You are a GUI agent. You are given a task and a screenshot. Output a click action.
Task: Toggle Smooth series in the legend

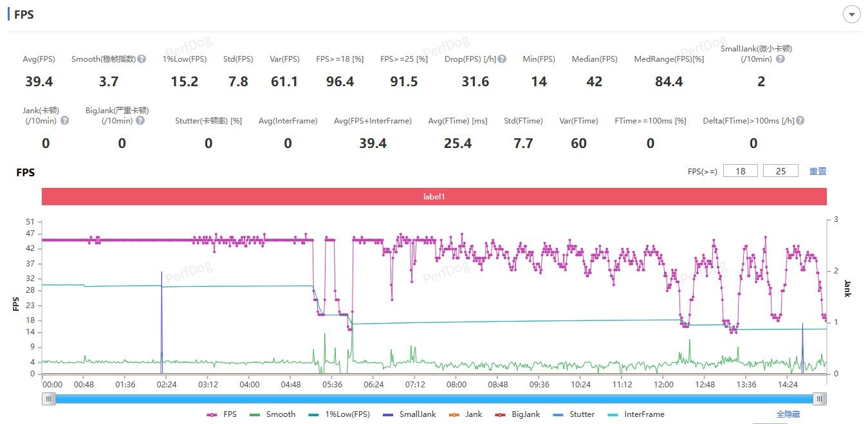273,414
